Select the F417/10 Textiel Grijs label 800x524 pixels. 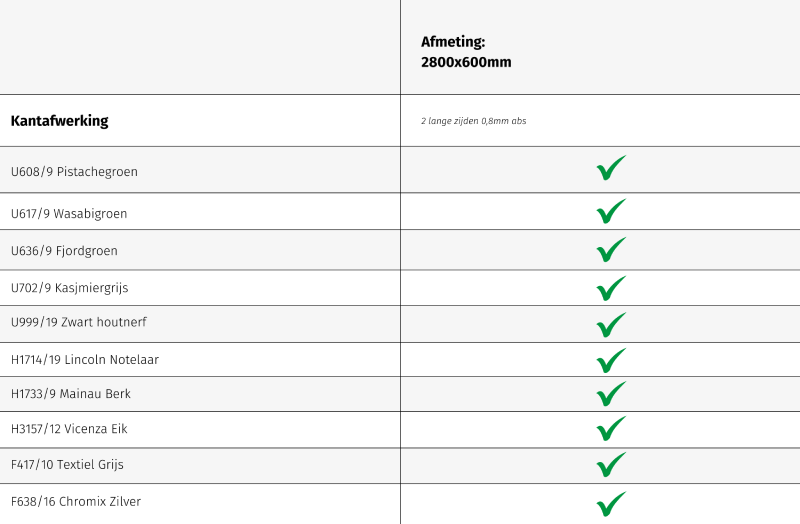pyautogui.click(x=67, y=465)
